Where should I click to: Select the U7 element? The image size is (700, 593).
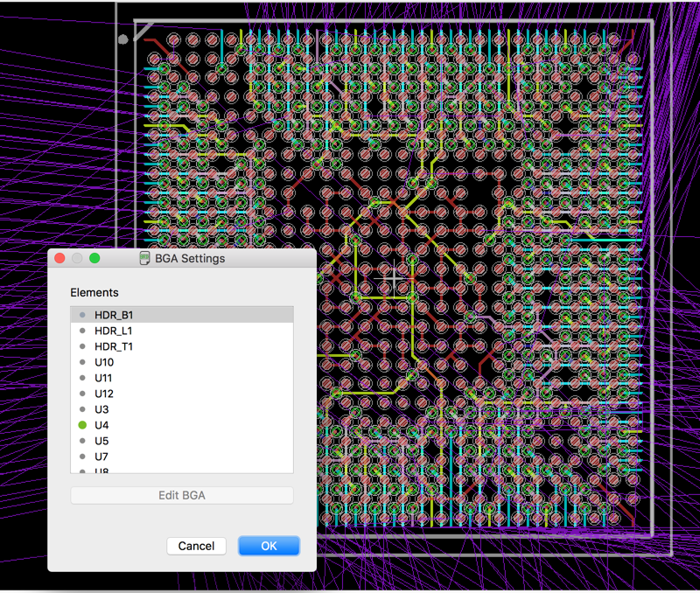(101, 457)
